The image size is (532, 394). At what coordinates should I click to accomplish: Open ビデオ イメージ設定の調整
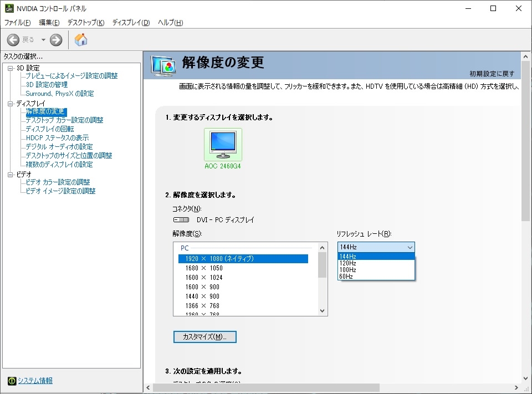click(61, 191)
